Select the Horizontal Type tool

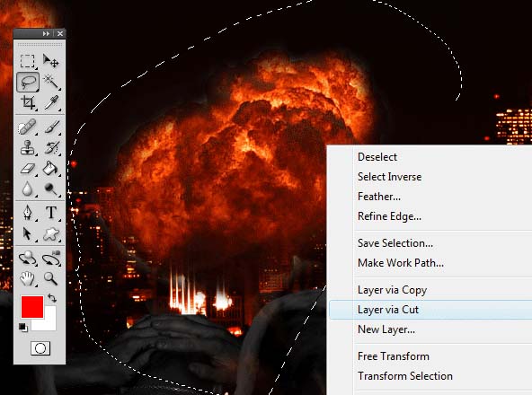pyautogui.click(x=51, y=213)
